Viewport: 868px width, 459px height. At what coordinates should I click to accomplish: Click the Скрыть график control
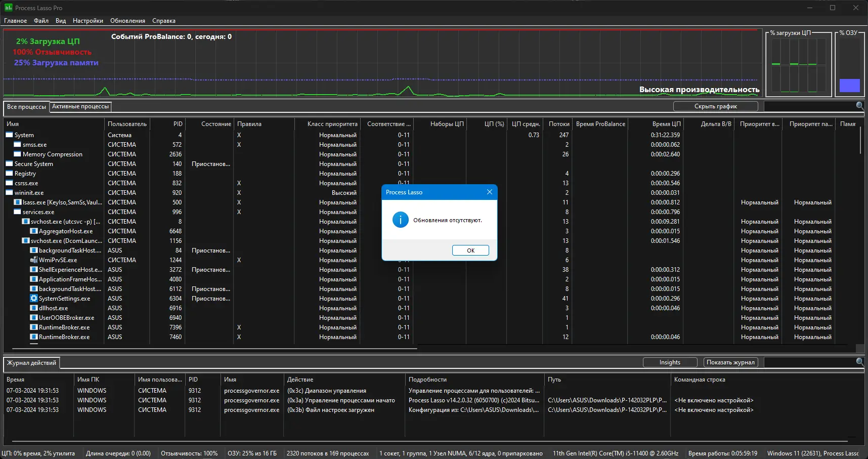(715, 106)
